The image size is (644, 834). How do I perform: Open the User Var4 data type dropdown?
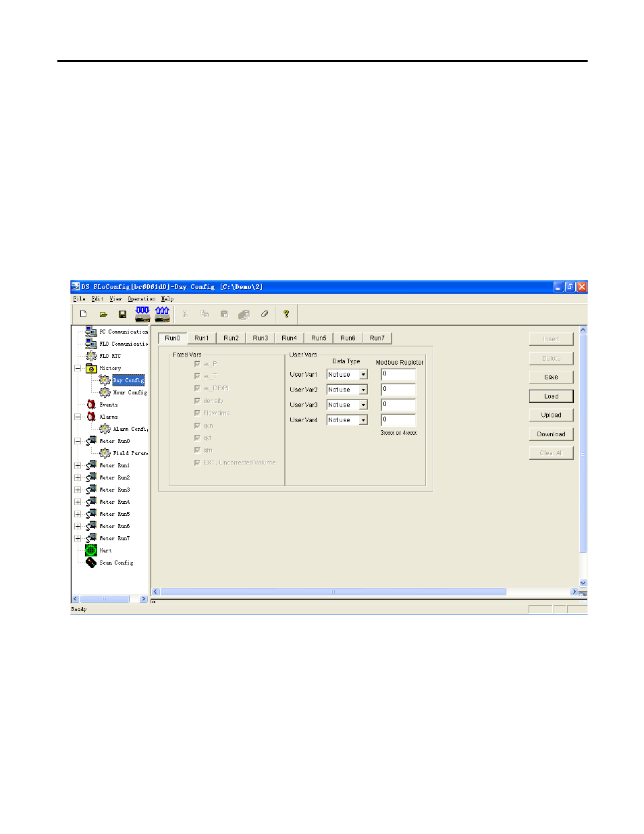[363, 420]
